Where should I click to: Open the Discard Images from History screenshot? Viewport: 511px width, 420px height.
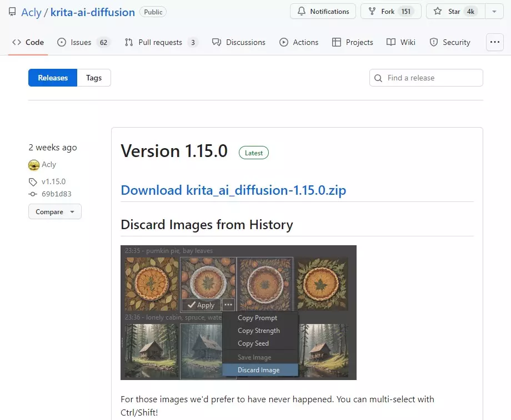238,312
